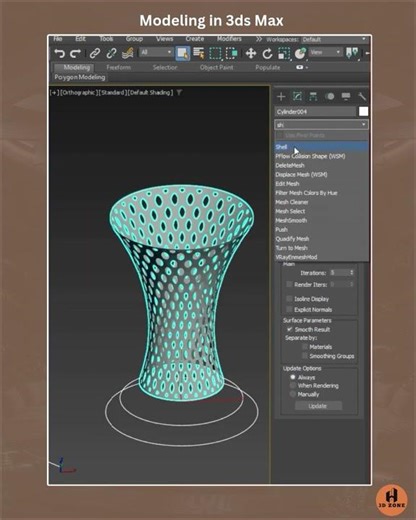Image resolution: width=416 pixels, height=520 pixels.
Task: Activate the Select and Link tool
Action: click(95, 53)
